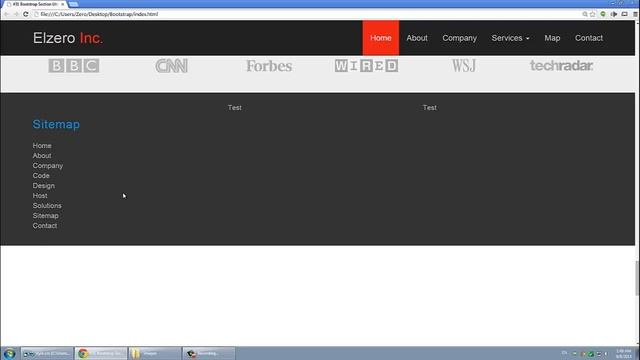Bookmark the page with the star icon

pos(593,14)
